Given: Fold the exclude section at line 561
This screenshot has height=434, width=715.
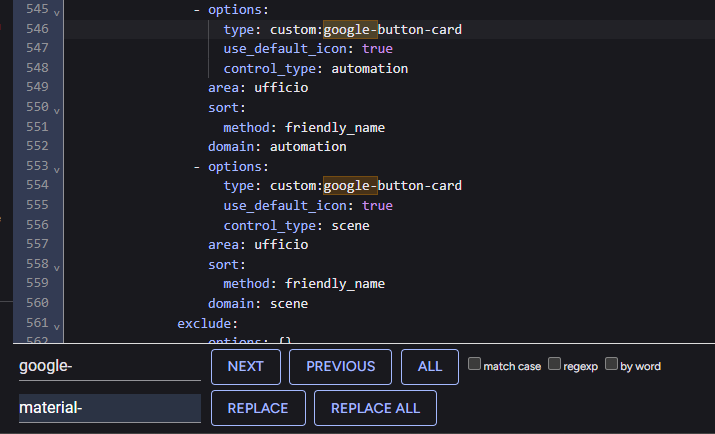Looking at the screenshot, I should 56,326.
